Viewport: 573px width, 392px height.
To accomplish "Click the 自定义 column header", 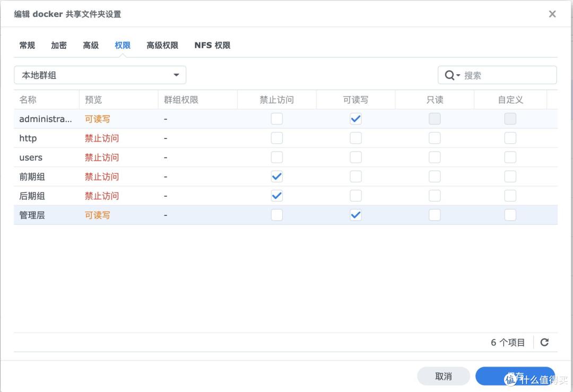I will pos(510,100).
